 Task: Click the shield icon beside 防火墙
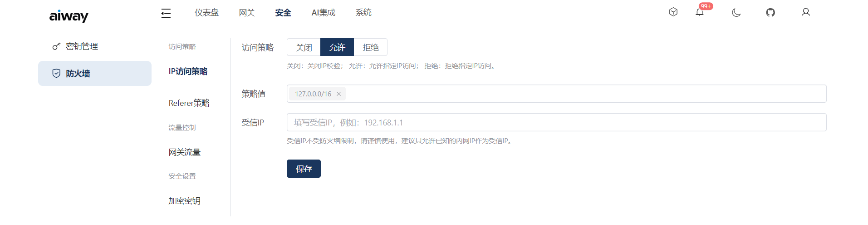(56, 74)
